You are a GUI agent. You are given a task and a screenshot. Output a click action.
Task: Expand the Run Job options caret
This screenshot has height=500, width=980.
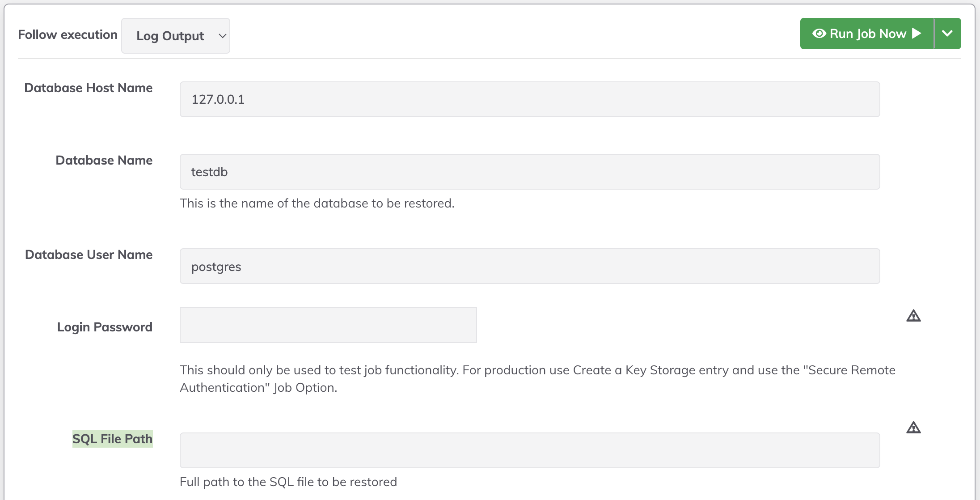click(x=947, y=34)
